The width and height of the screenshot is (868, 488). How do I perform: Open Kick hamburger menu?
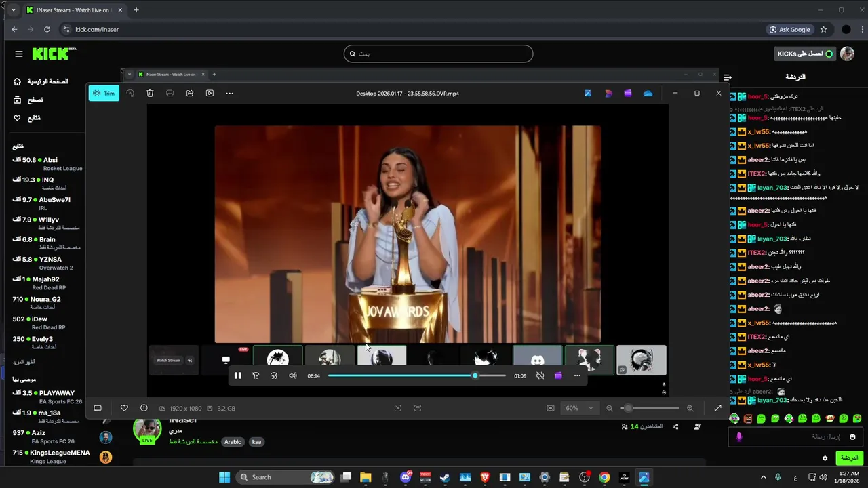click(x=19, y=54)
